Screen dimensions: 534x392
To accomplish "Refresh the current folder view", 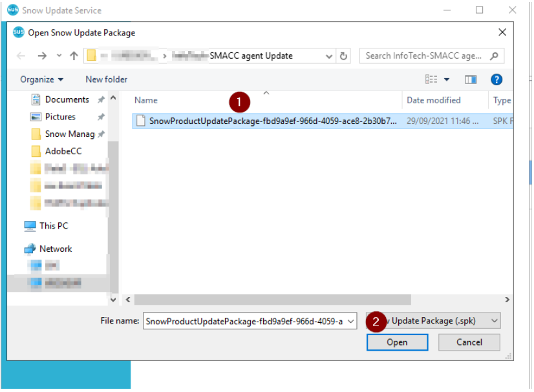I will tap(344, 56).
